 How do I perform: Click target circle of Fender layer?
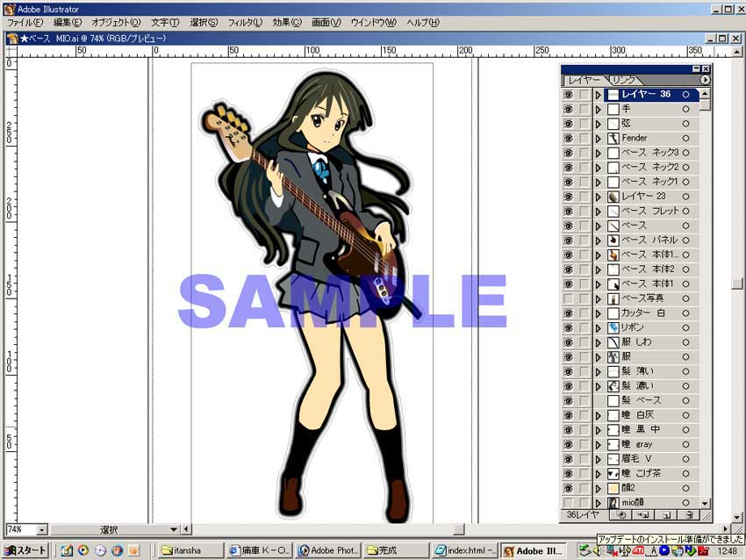click(685, 138)
